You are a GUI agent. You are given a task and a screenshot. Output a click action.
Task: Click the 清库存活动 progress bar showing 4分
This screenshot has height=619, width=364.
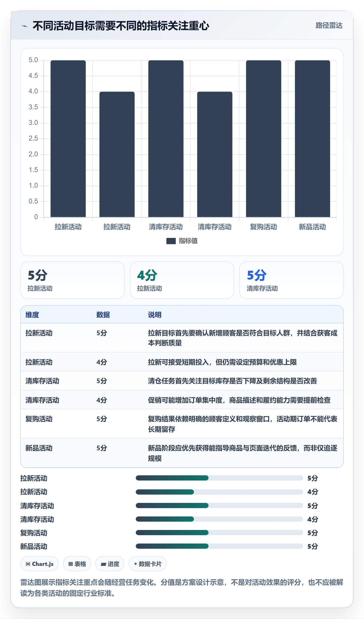[219, 519]
